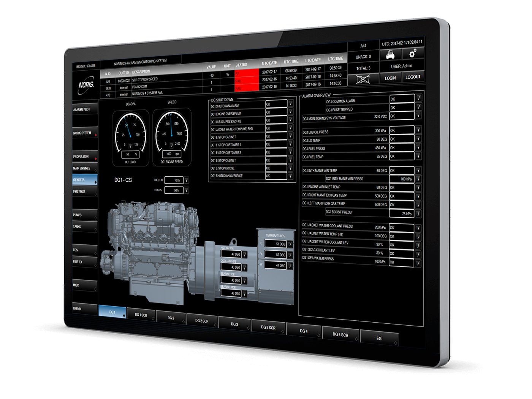The width and height of the screenshot is (532, 399).
Task: Click info icon for DG1 SHUTDOWN OVERRIDE
Action: click(x=290, y=176)
